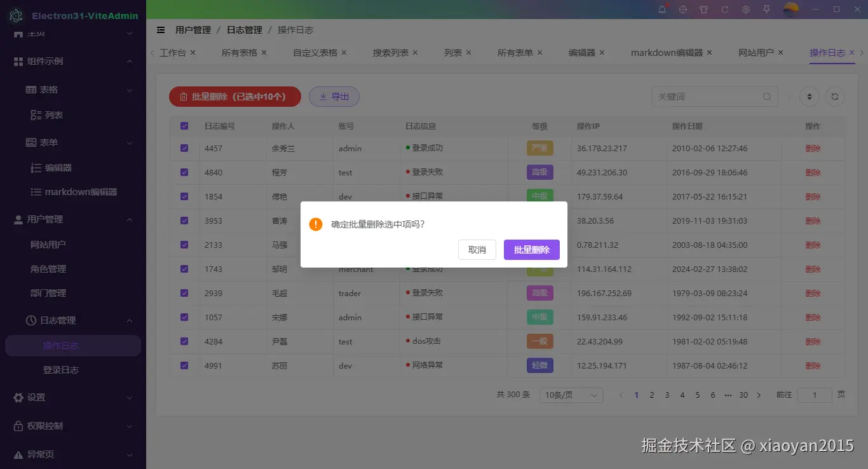The height and width of the screenshot is (469, 868).
Task: Close the 自定义表格 tab with its X
Action: coord(344,52)
